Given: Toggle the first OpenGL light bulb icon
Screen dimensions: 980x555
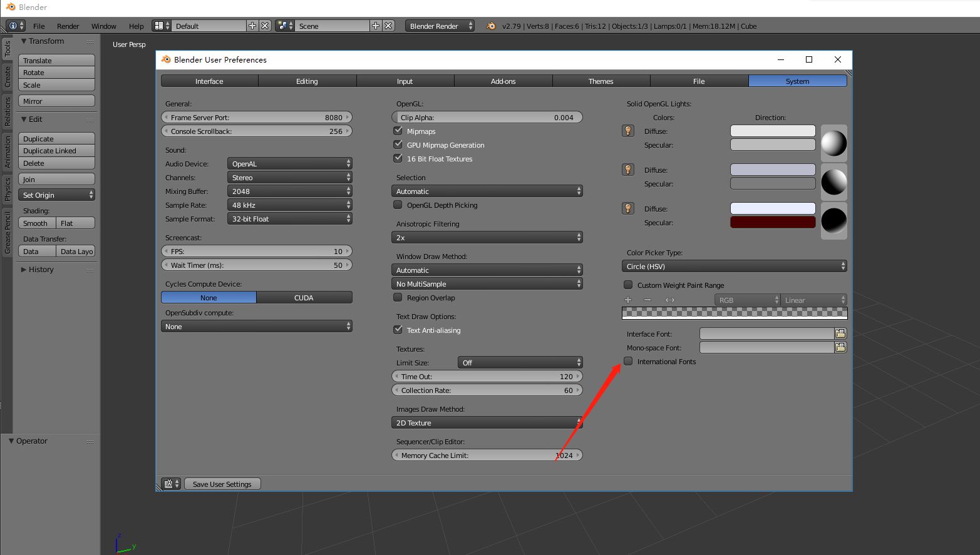Looking at the screenshot, I should pos(628,131).
